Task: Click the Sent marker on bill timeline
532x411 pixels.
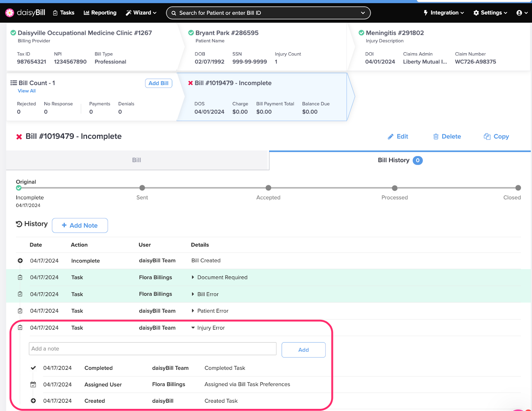Action: click(142, 188)
